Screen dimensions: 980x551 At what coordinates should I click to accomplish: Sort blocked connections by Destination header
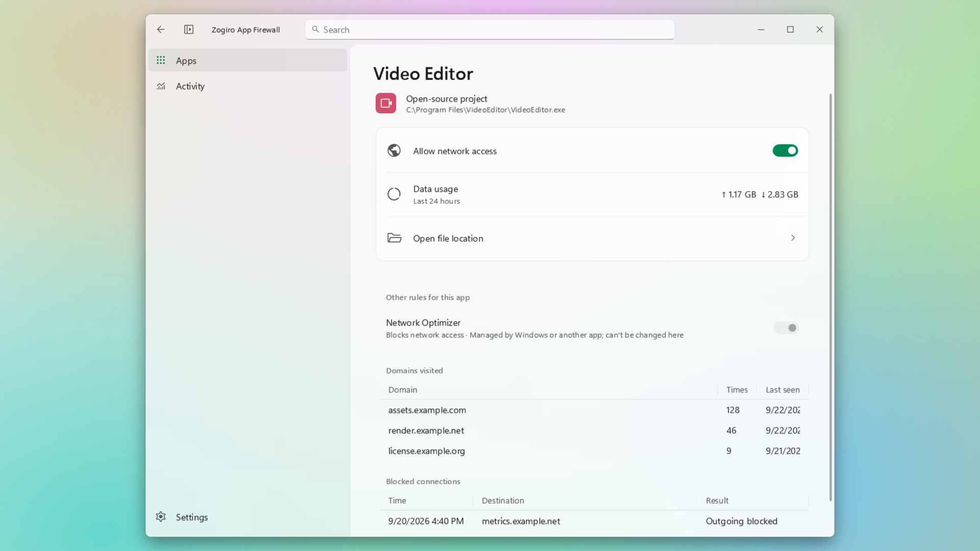tap(503, 500)
